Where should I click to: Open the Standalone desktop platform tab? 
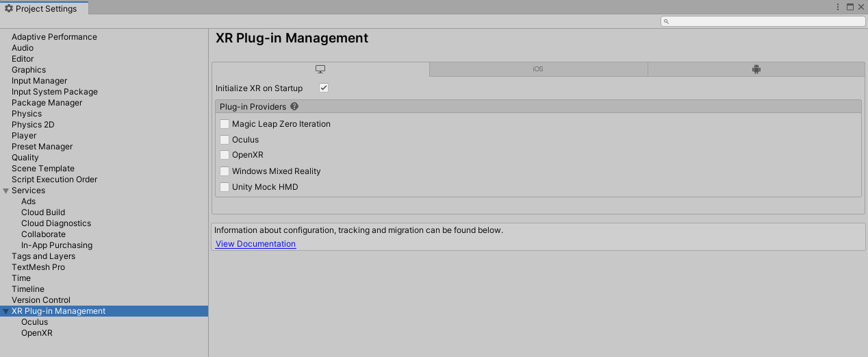click(320, 69)
